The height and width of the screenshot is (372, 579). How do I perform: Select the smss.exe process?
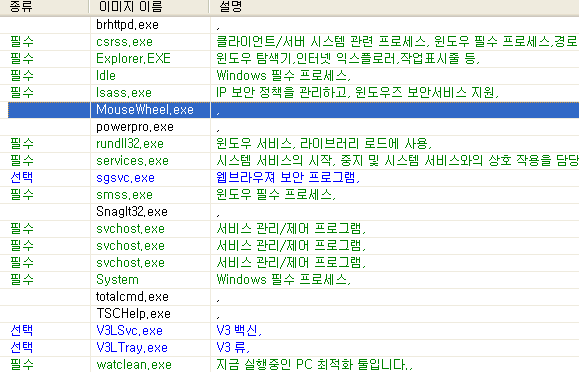(x=124, y=195)
